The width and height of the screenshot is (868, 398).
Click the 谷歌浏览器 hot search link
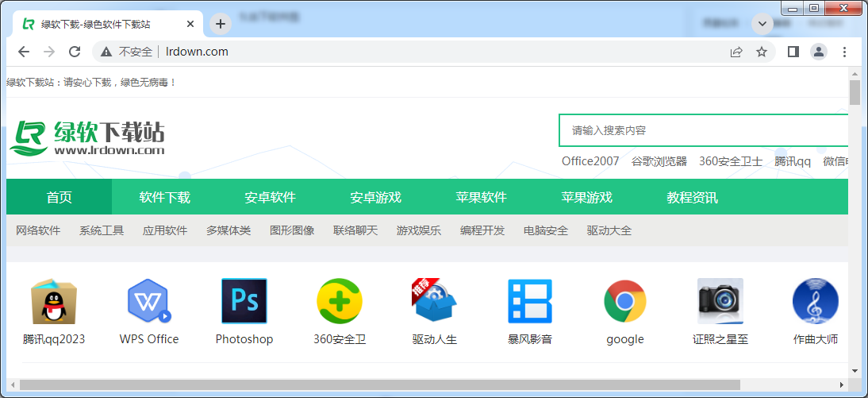[x=659, y=161]
